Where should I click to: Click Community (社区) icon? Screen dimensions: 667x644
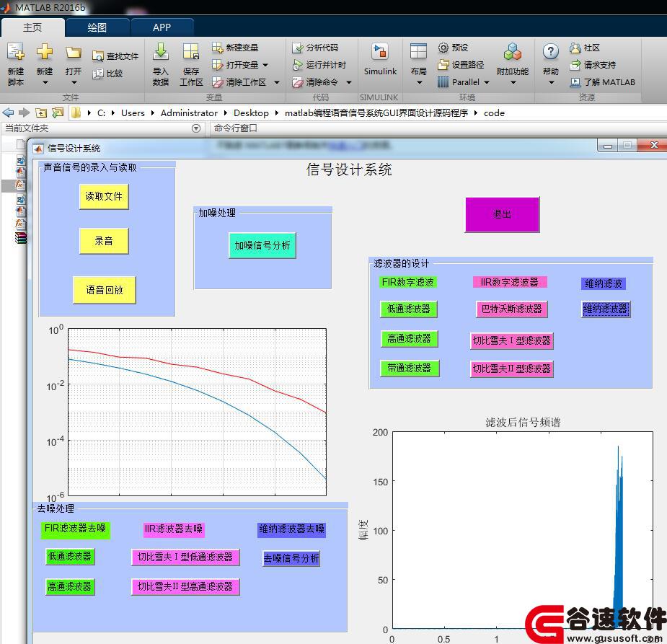[x=575, y=48]
